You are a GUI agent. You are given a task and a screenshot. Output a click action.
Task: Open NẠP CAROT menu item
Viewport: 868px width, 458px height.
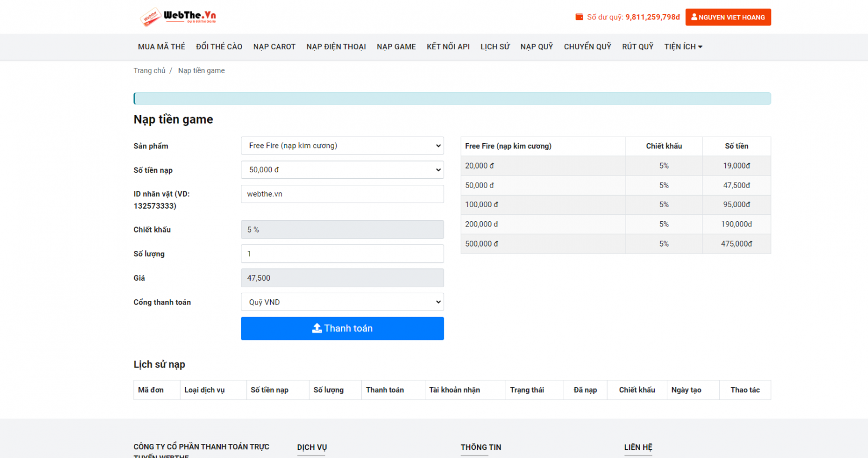275,47
